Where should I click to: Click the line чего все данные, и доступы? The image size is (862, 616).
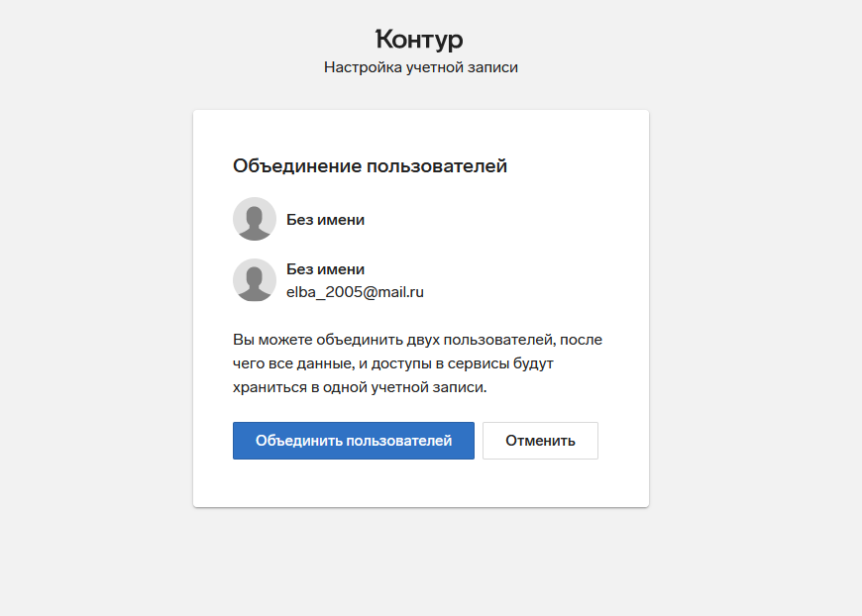[393, 363]
